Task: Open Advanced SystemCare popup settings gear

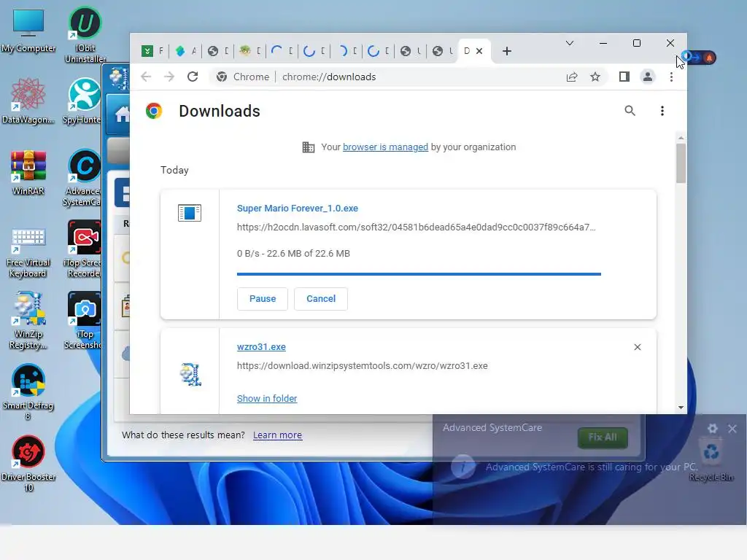Action: (712, 429)
